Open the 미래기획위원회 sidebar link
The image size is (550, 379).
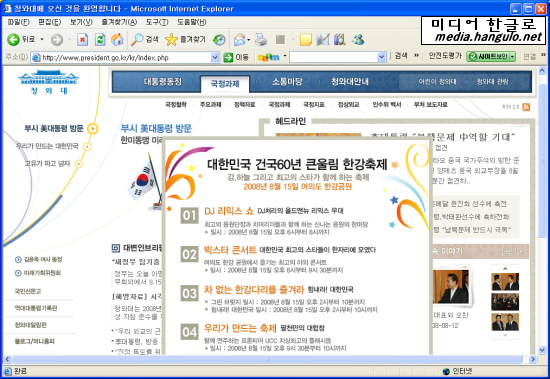(42, 273)
